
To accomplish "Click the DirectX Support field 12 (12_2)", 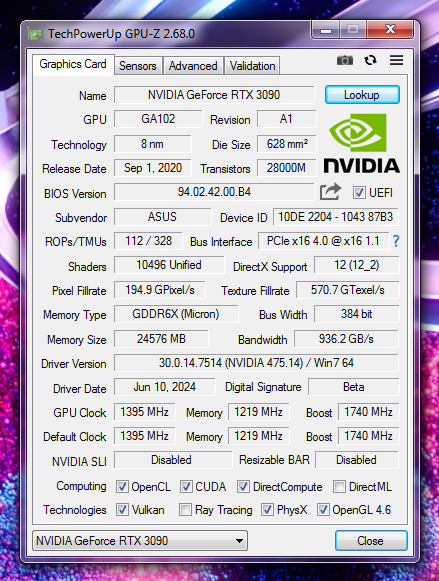I will pyautogui.click(x=356, y=265).
